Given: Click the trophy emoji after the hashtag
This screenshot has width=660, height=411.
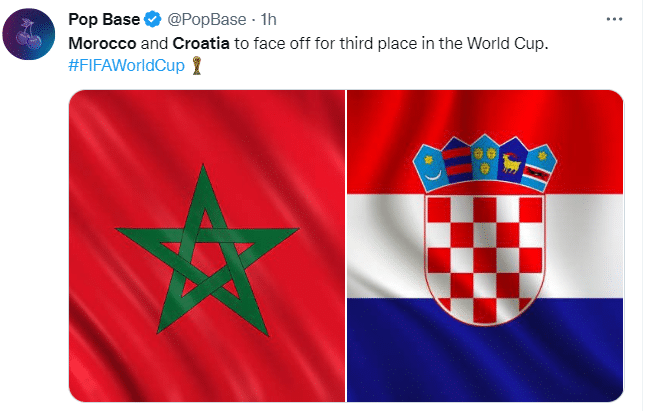Looking at the screenshot, I should tap(200, 68).
